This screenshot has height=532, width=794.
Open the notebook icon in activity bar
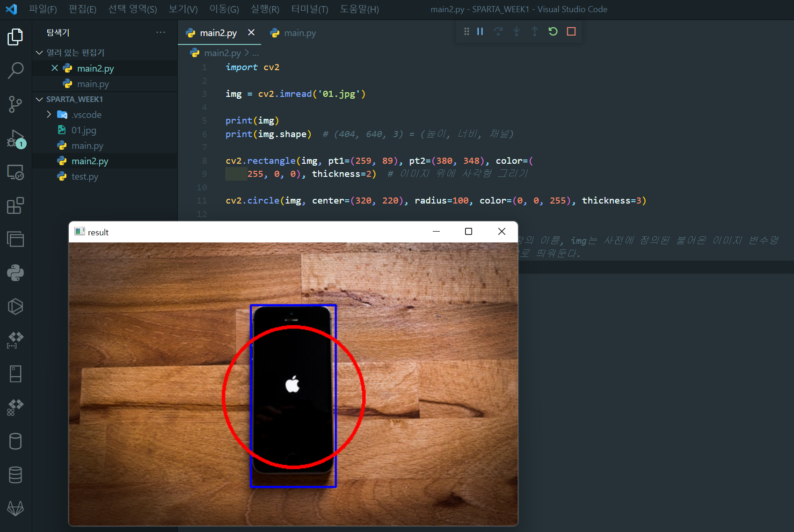[15, 374]
